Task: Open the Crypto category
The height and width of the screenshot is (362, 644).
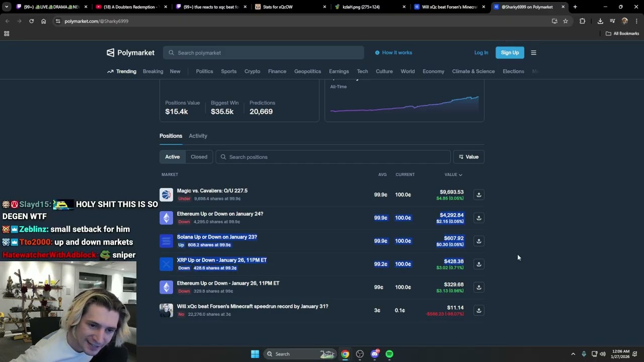Action: click(x=252, y=71)
